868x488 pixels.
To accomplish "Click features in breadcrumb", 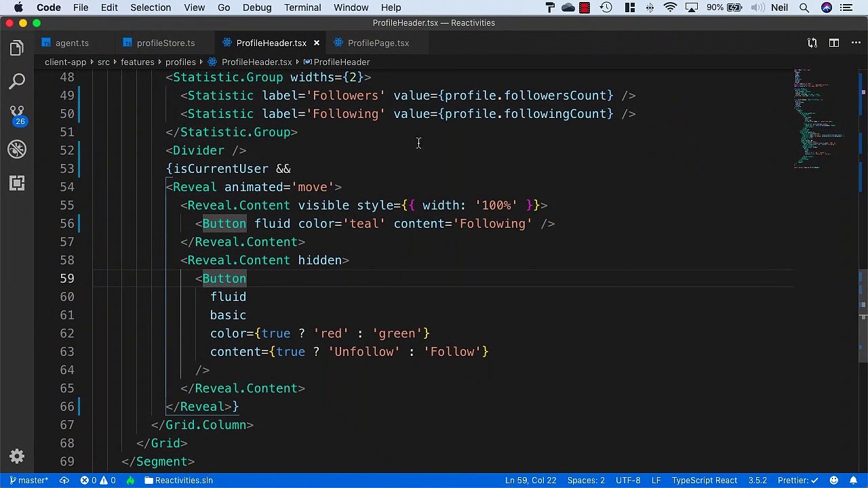I will coord(137,62).
